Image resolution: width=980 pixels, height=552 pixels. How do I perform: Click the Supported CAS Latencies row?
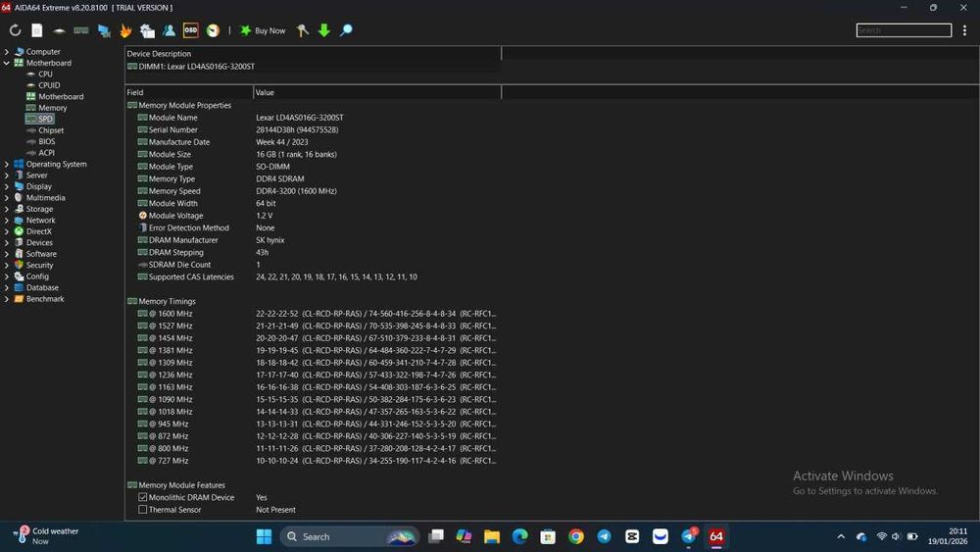tap(313, 276)
